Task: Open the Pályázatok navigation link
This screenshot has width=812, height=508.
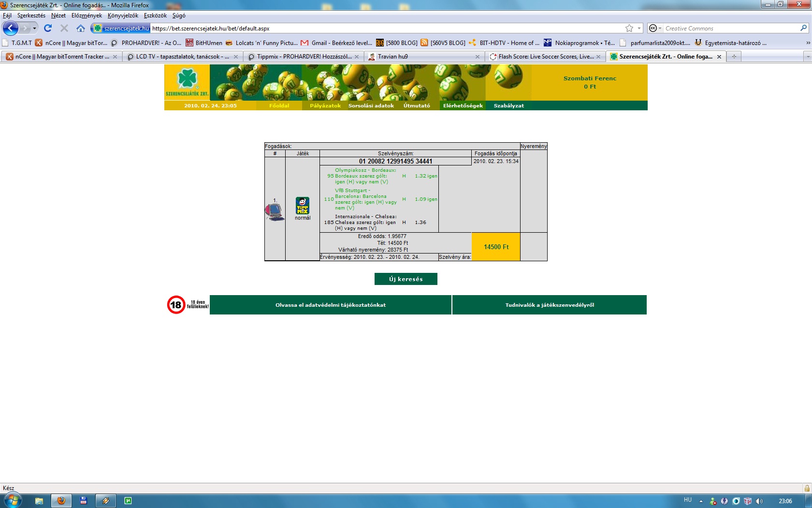Action: click(x=325, y=105)
